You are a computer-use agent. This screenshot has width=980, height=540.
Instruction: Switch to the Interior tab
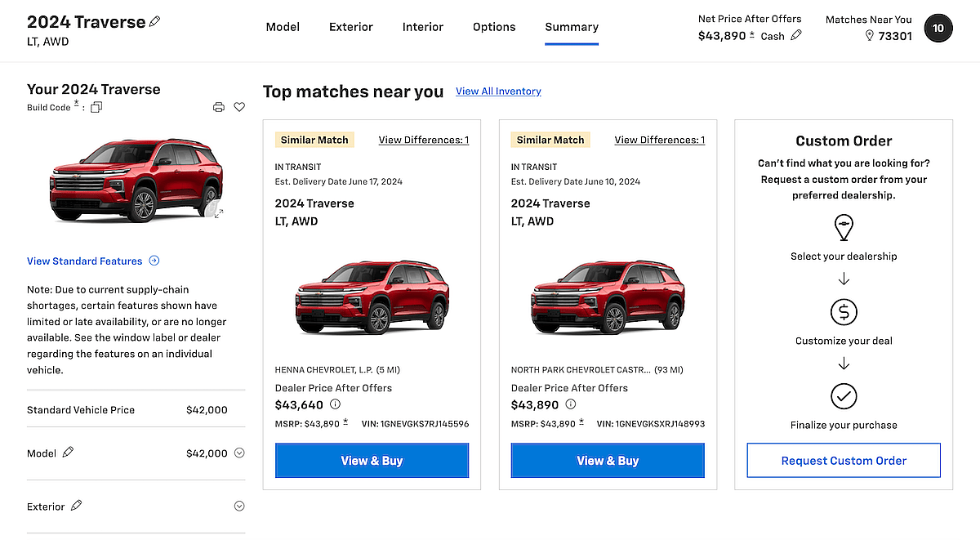[423, 27]
